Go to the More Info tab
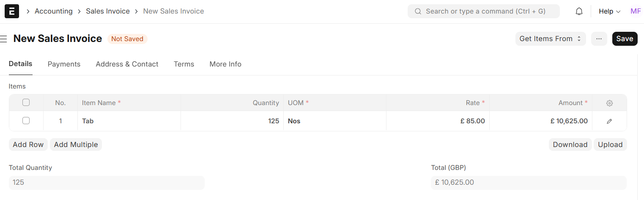644x200 pixels. click(x=225, y=64)
